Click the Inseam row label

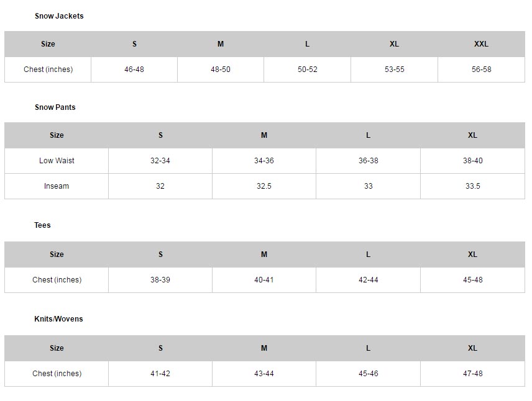point(57,186)
